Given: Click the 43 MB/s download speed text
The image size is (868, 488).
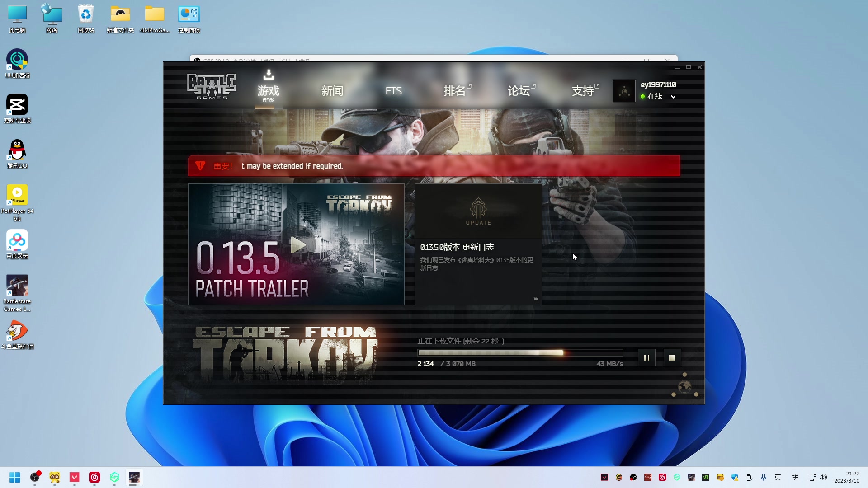Looking at the screenshot, I should (609, 364).
